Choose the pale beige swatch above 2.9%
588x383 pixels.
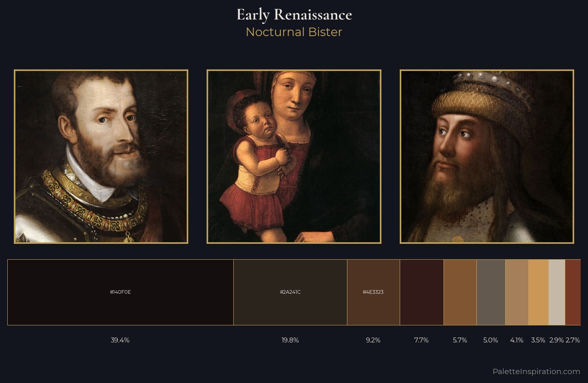557,292
